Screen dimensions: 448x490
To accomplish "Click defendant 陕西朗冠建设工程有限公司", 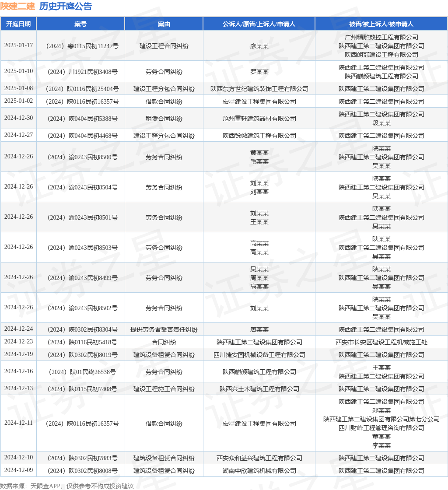I will 381,55.
